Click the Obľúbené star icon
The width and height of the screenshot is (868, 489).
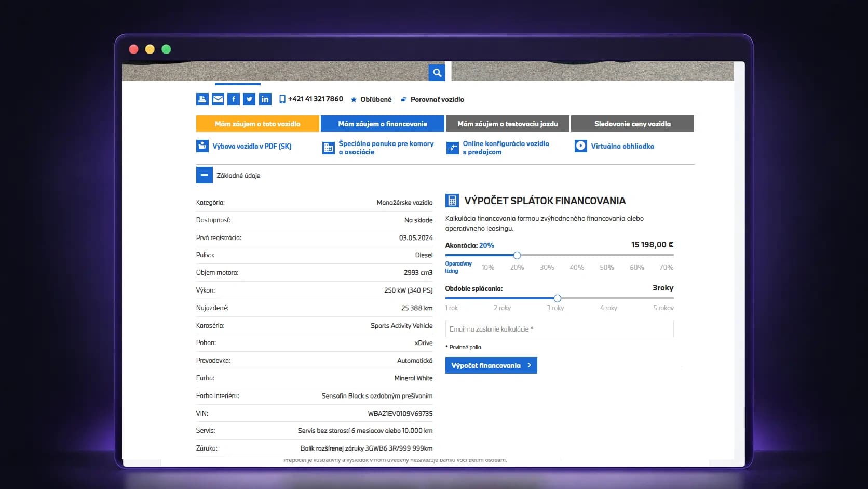354,99
